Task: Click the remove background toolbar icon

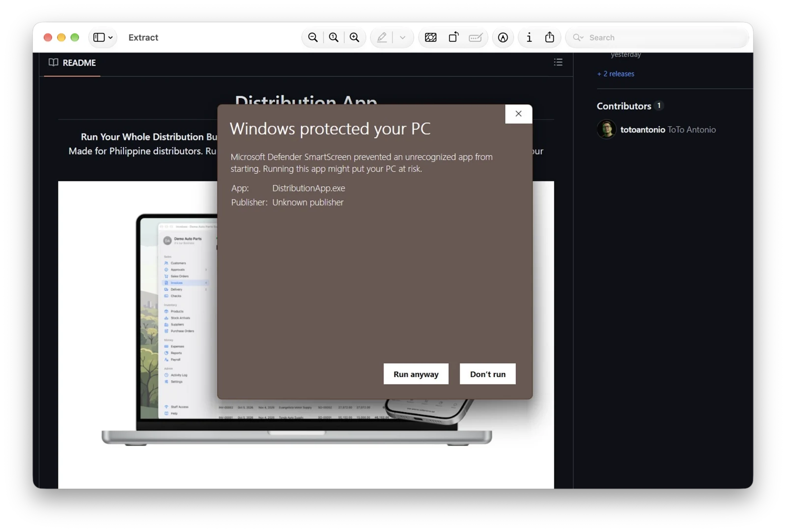Action: click(431, 37)
